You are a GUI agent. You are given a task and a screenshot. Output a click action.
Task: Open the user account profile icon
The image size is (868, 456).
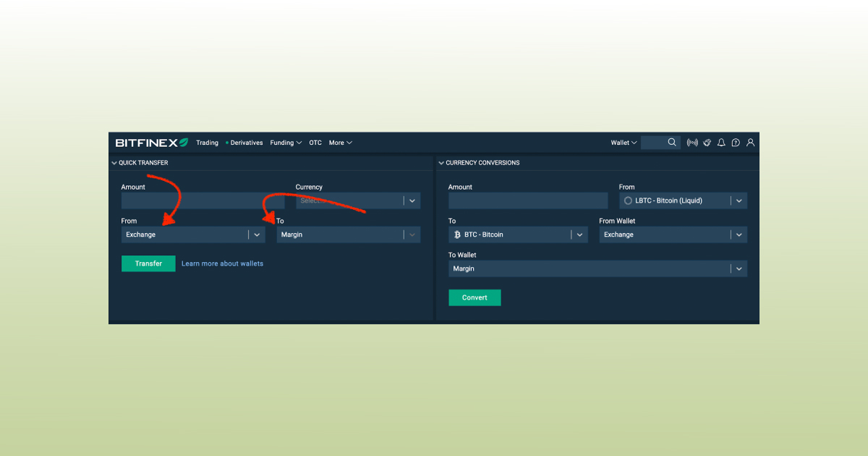[750, 143]
